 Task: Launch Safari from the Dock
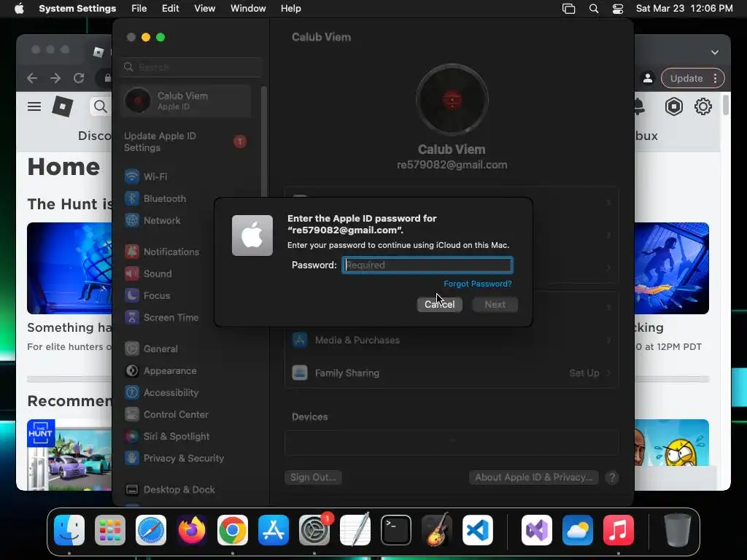(151, 530)
